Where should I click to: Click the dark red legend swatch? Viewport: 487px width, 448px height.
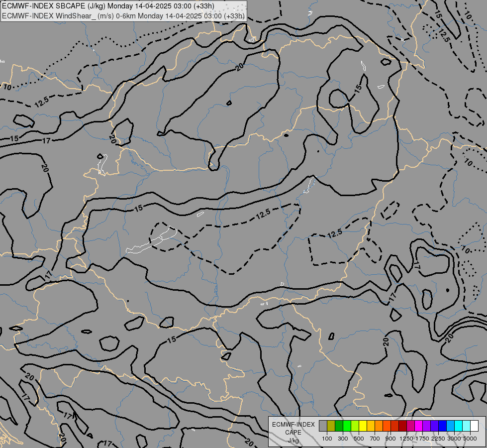pyautogui.click(x=402, y=426)
